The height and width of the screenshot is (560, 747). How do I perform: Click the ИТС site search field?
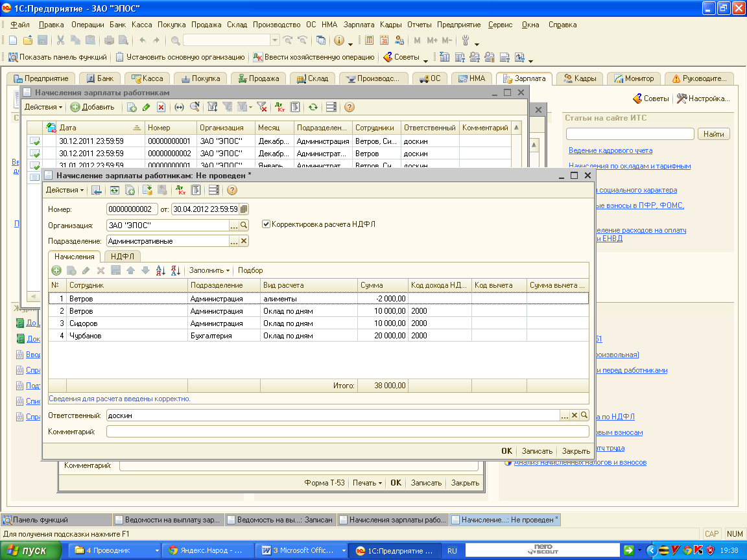630,134
